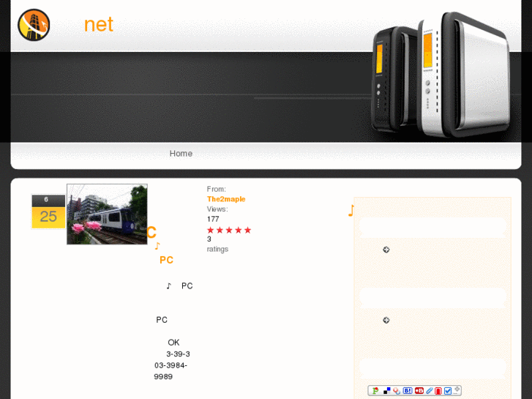Click the orange 'net' site title

[x=98, y=25]
